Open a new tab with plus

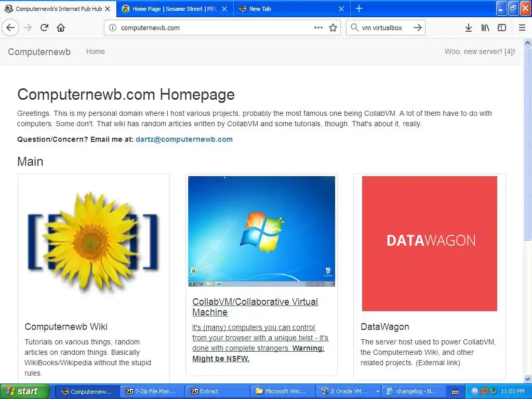(x=359, y=8)
